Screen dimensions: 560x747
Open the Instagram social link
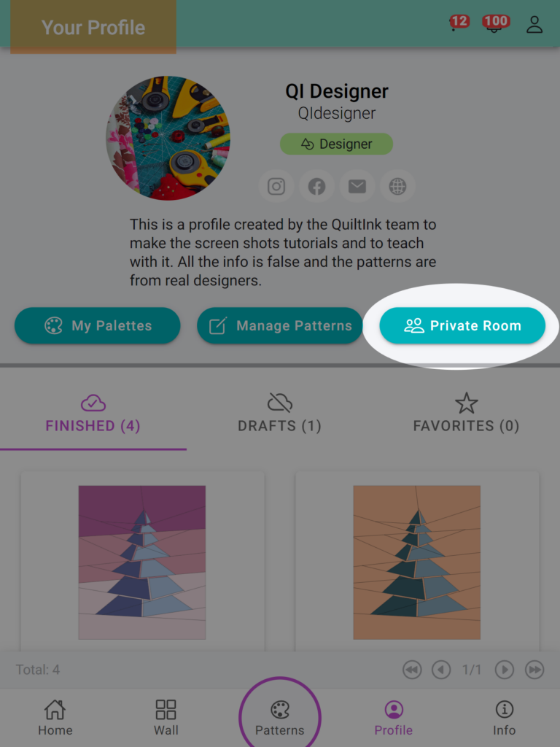click(276, 186)
